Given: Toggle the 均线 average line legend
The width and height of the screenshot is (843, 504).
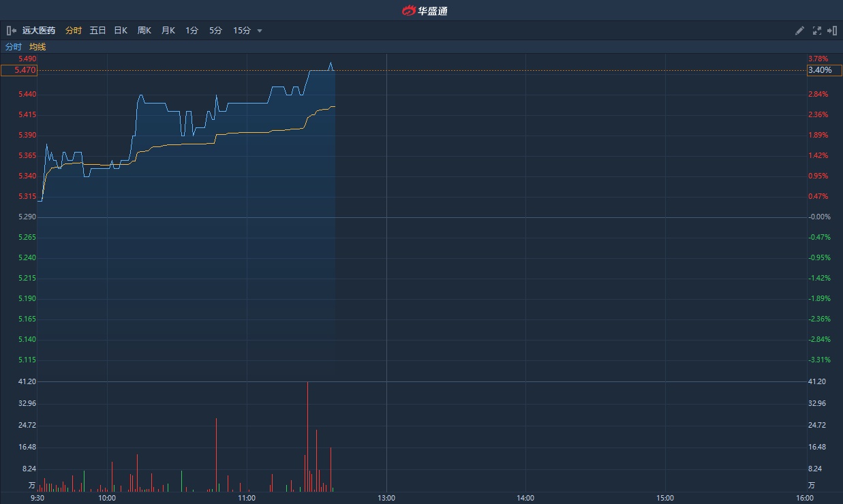Looking at the screenshot, I should 37,47.
